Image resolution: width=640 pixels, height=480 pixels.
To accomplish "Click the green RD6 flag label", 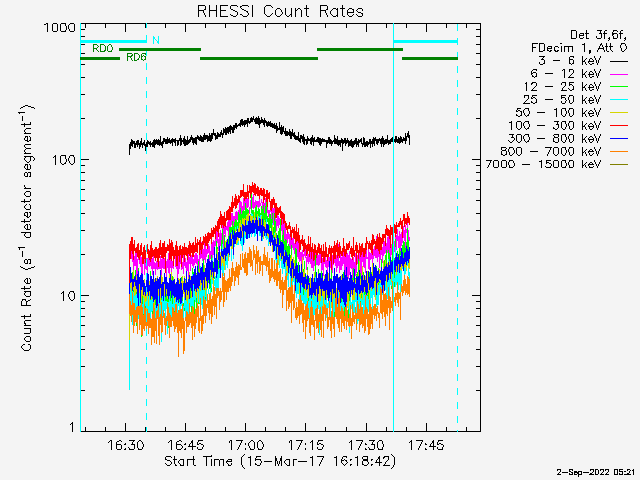I will point(136,57).
